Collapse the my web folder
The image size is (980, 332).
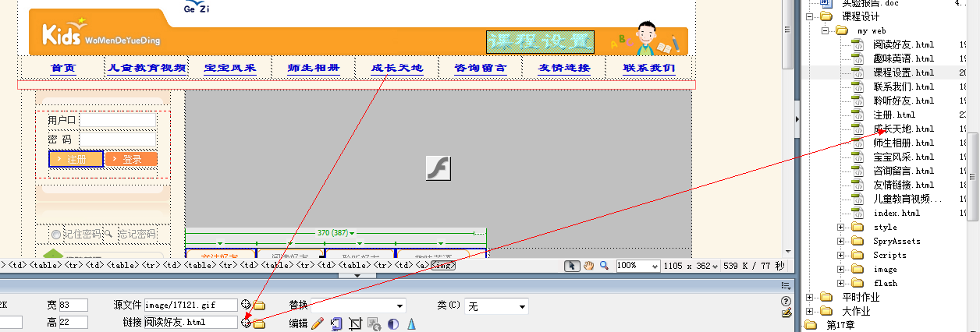coord(826,30)
